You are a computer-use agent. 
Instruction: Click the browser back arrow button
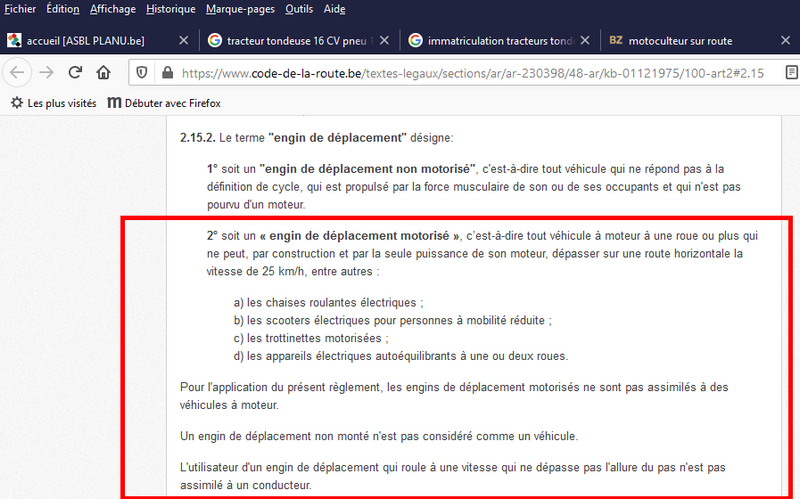click(x=16, y=73)
